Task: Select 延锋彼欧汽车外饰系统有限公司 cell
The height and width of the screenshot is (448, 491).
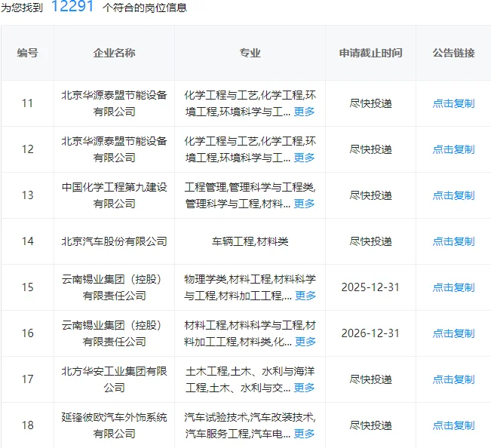Action: pyautogui.click(x=115, y=425)
